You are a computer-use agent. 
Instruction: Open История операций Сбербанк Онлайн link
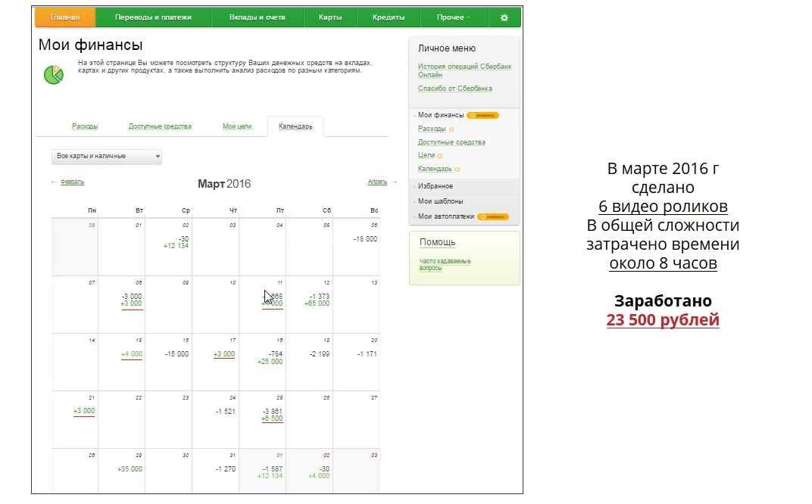[x=464, y=70]
